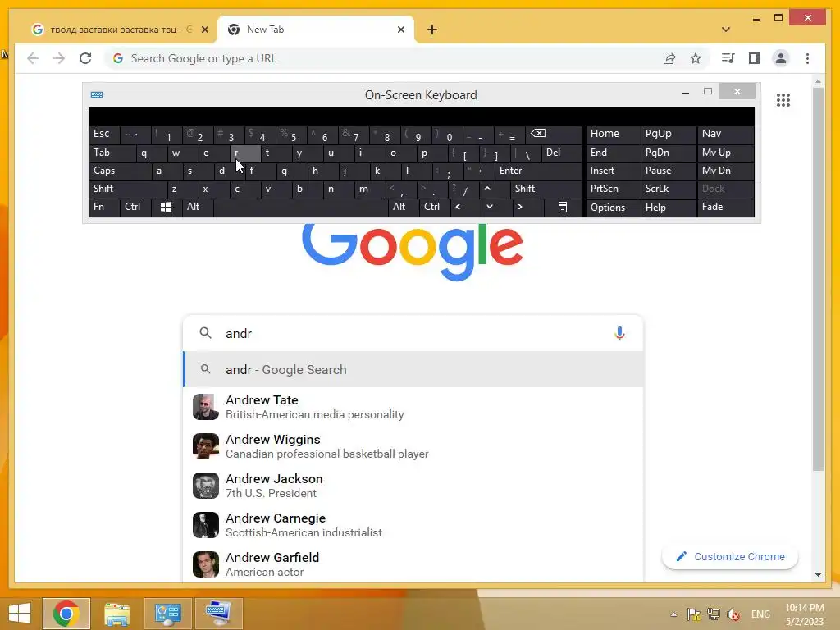Screen dimensions: 840x630
Task: Toggle ScrLk key on keyboard
Action: coord(668,189)
